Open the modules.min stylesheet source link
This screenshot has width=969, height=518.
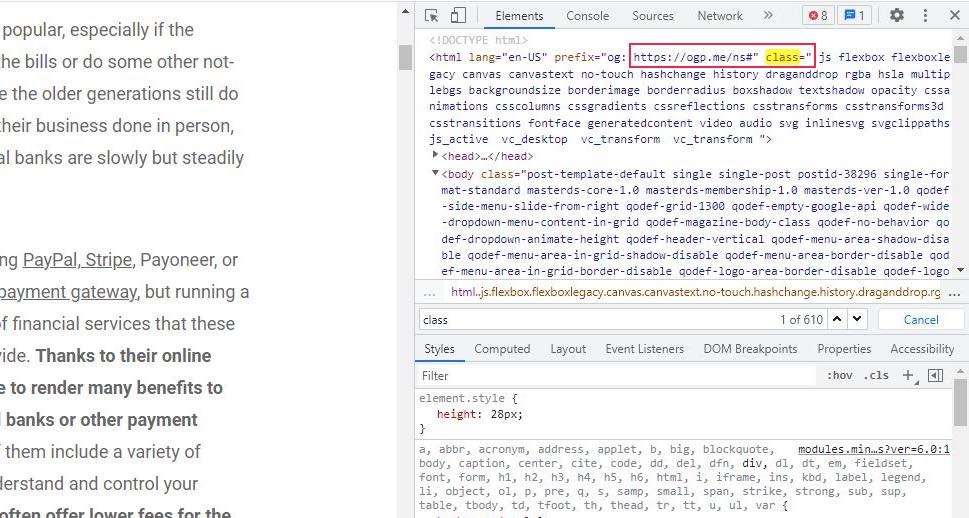[x=873, y=449]
